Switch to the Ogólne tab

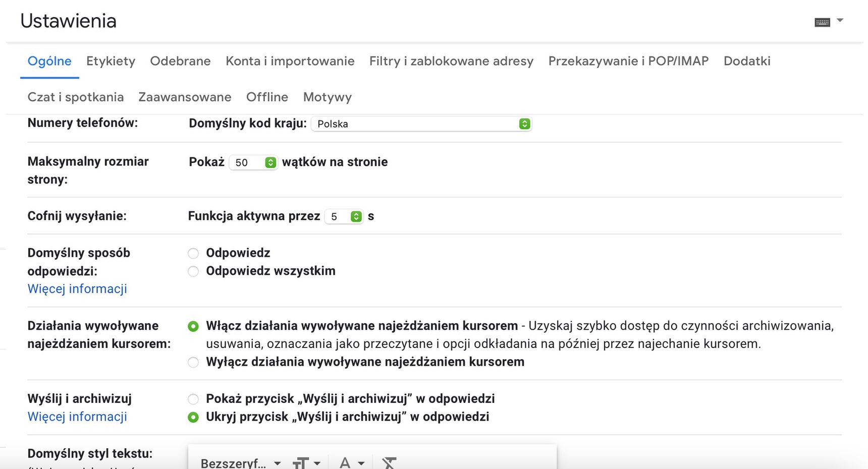[x=49, y=61]
